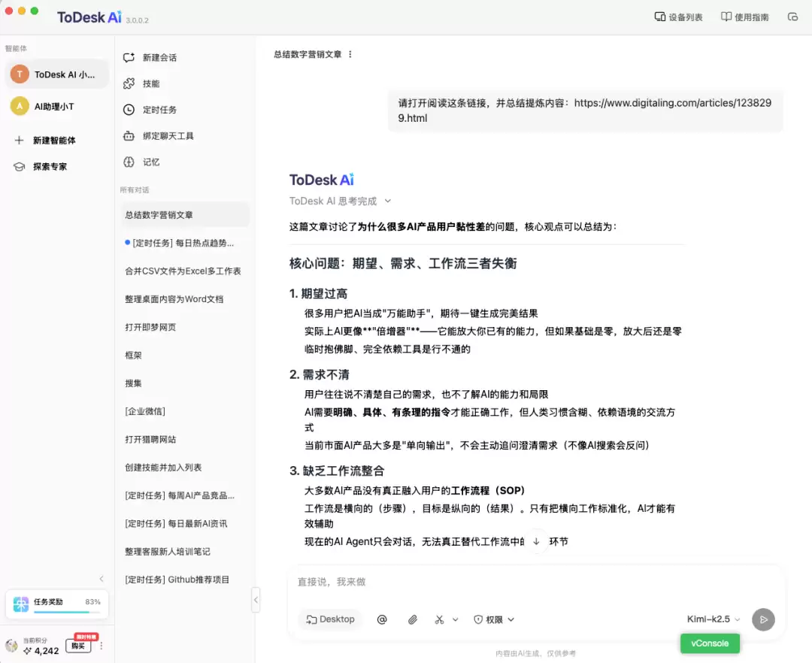Open the 权限 permissions dropdown
Viewport: 812px width, 663px height.
(x=493, y=619)
